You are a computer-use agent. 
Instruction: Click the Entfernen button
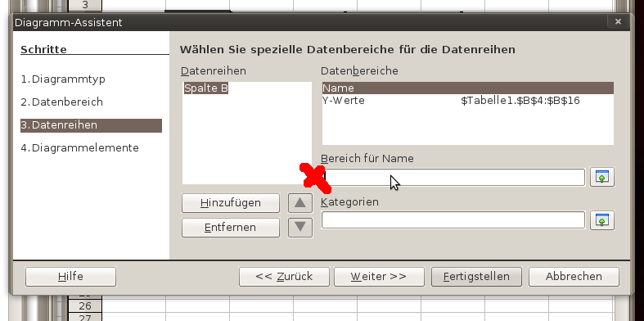click(231, 228)
